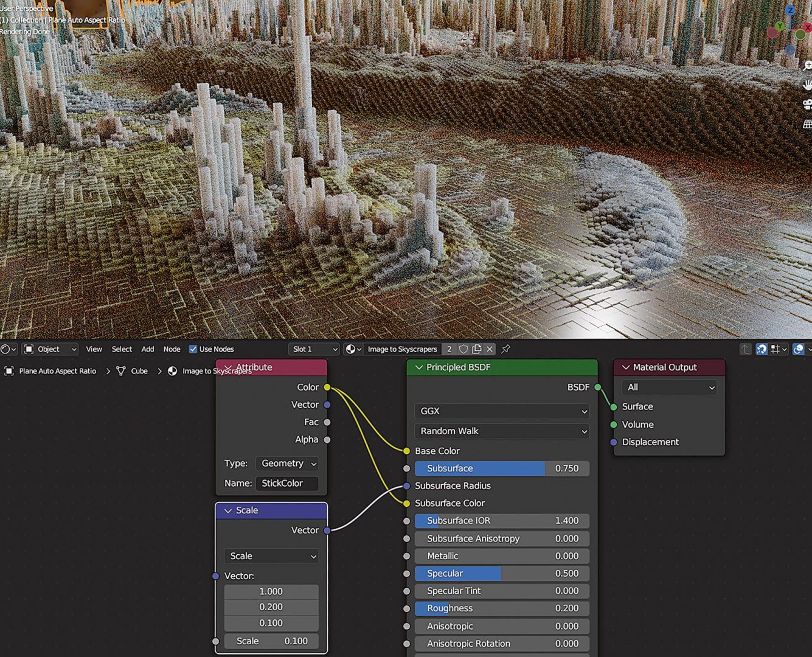Create a new material copy with duplicate icon
Screen dimensions: 812x657
click(x=477, y=349)
